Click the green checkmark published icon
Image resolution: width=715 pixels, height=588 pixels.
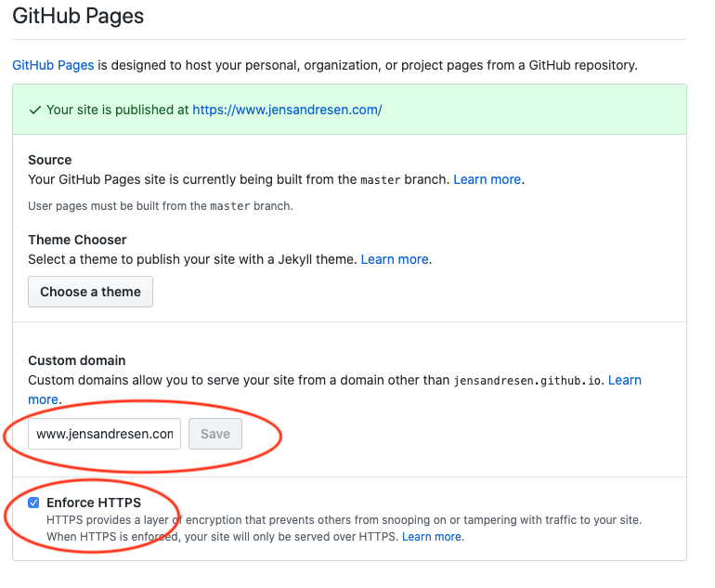[x=35, y=110]
